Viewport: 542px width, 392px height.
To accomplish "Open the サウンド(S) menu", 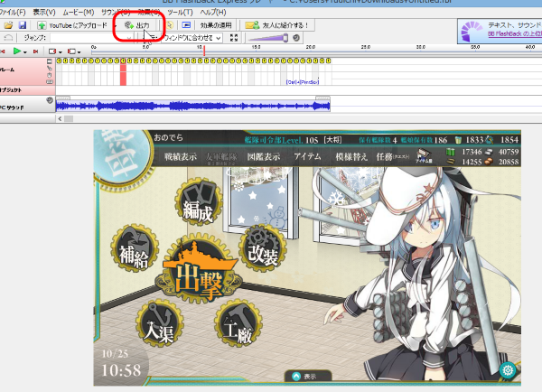I will click(x=116, y=12).
